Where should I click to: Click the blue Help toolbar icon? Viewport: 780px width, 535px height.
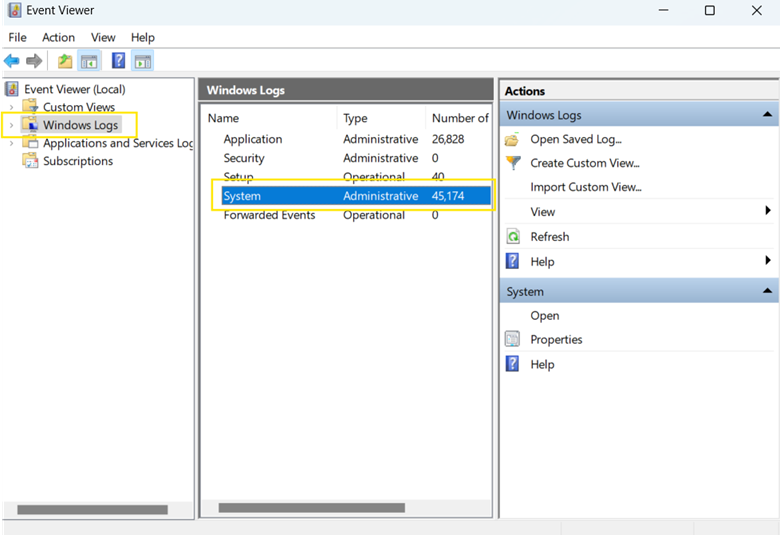point(118,61)
